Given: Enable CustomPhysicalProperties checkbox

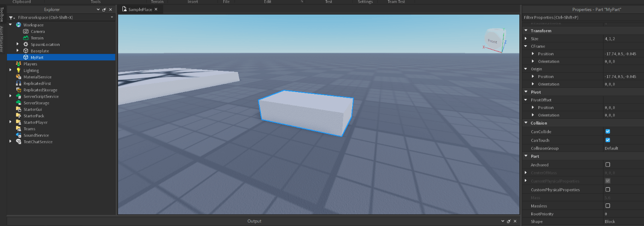Looking at the screenshot, I should [608, 189].
